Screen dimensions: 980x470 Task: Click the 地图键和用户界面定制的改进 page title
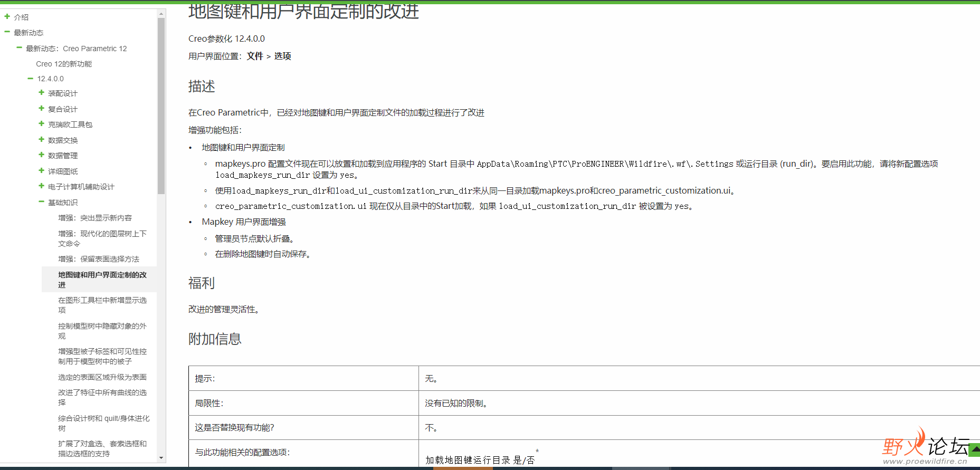(x=303, y=11)
